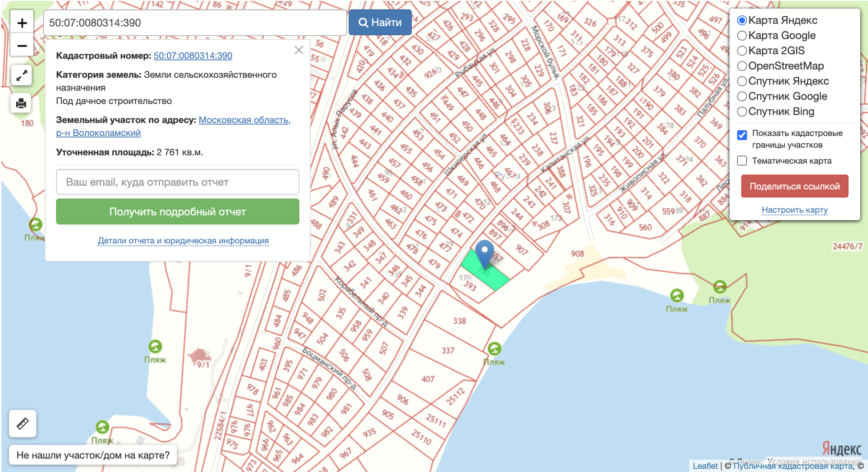The width and height of the screenshot is (868, 472).
Task: Open the Московская область address link
Action: tap(173, 127)
